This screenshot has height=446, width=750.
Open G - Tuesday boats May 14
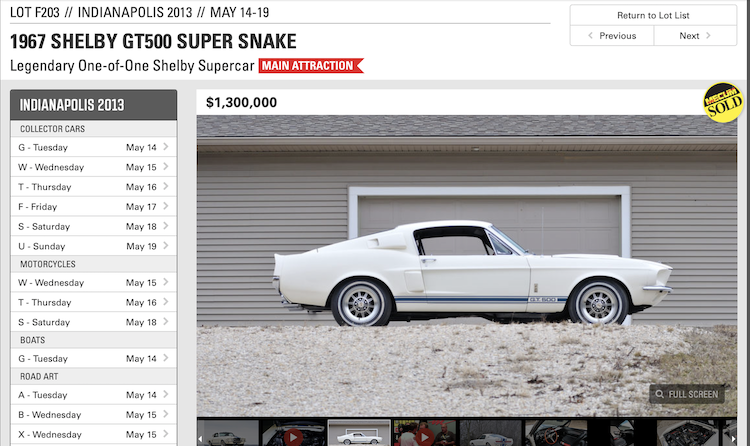(x=94, y=358)
